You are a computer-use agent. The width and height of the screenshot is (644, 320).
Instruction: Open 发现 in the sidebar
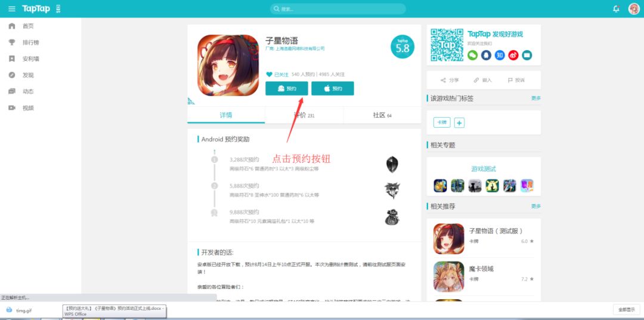28,75
